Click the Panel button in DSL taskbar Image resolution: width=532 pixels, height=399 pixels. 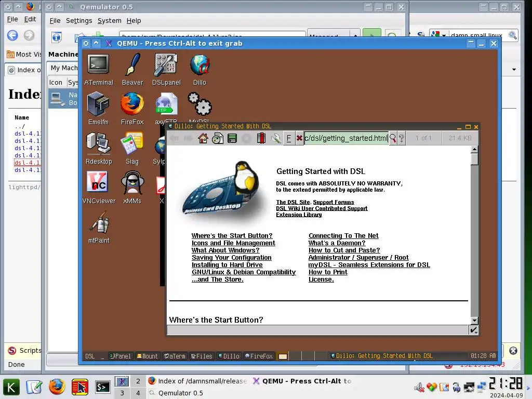[x=120, y=356]
